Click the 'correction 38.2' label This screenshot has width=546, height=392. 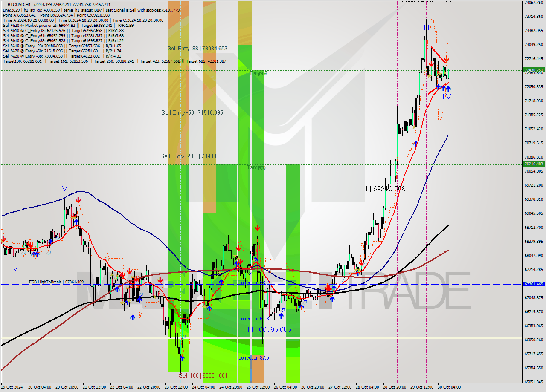tap(254, 283)
